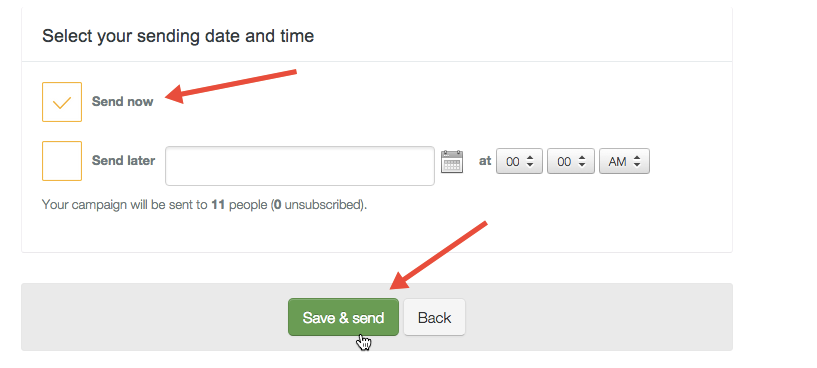
Task: Click "Your campaign will be sent to" text
Action: pyautogui.click(x=125, y=204)
